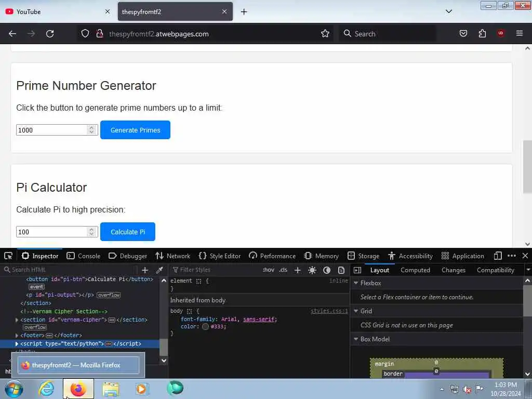Click the Generate Primes button
The width and height of the screenshot is (532, 399).
(x=135, y=130)
